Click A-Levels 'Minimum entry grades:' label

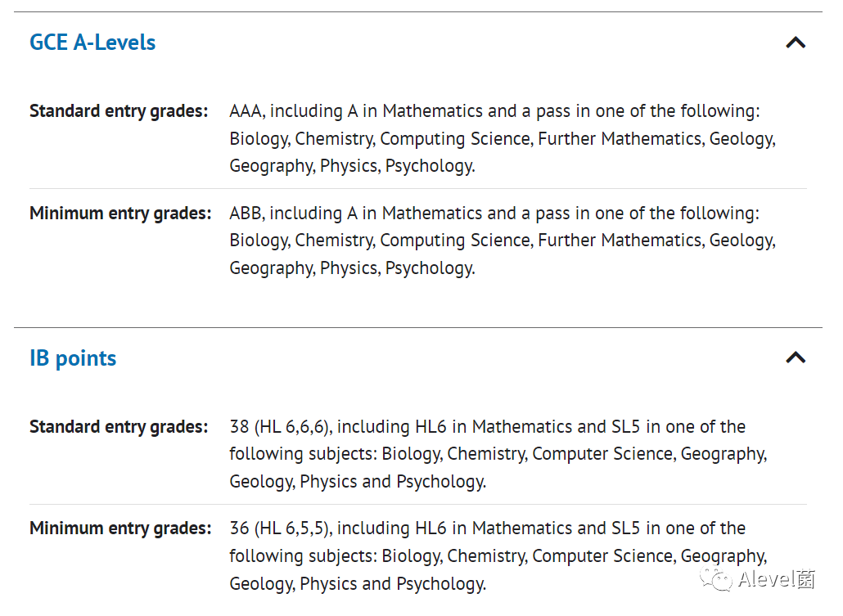point(120,213)
